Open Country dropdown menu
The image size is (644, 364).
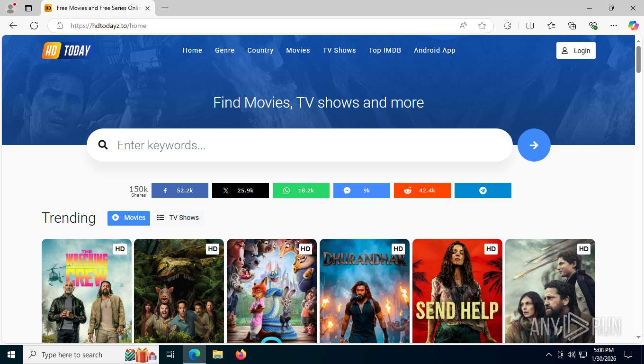click(x=260, y=50)
